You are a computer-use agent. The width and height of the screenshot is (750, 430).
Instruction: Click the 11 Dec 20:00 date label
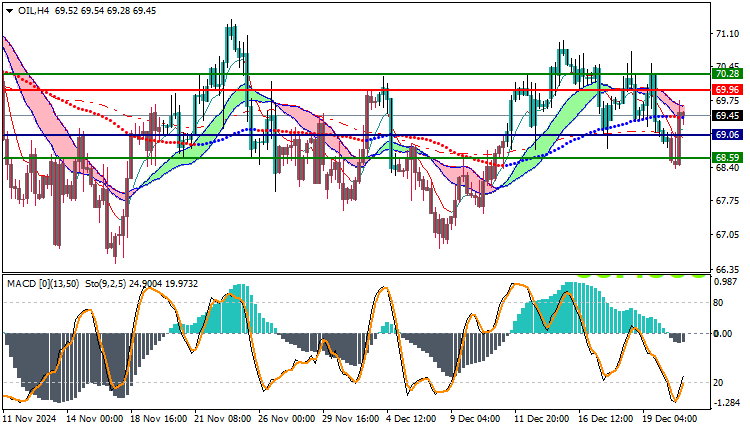coord(542,419)
